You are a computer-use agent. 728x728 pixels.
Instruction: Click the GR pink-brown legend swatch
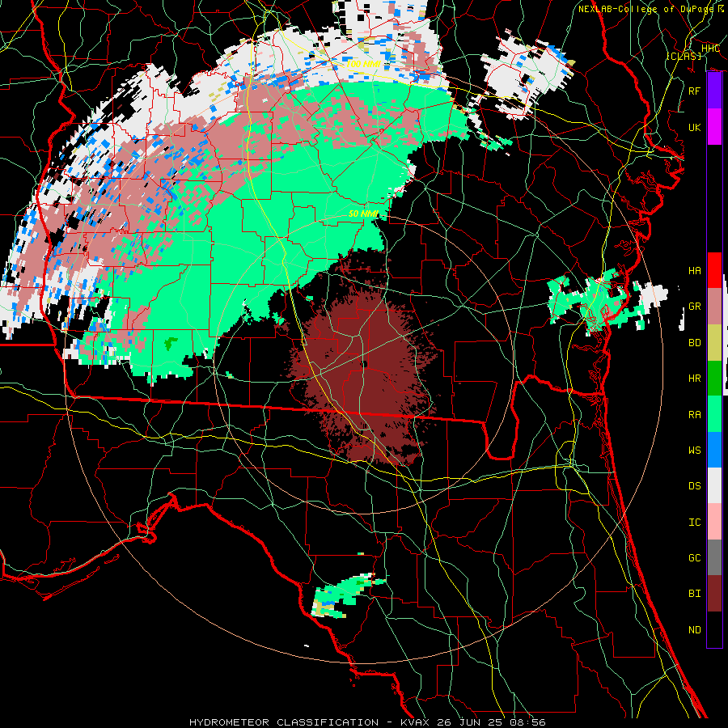[714, 307]
